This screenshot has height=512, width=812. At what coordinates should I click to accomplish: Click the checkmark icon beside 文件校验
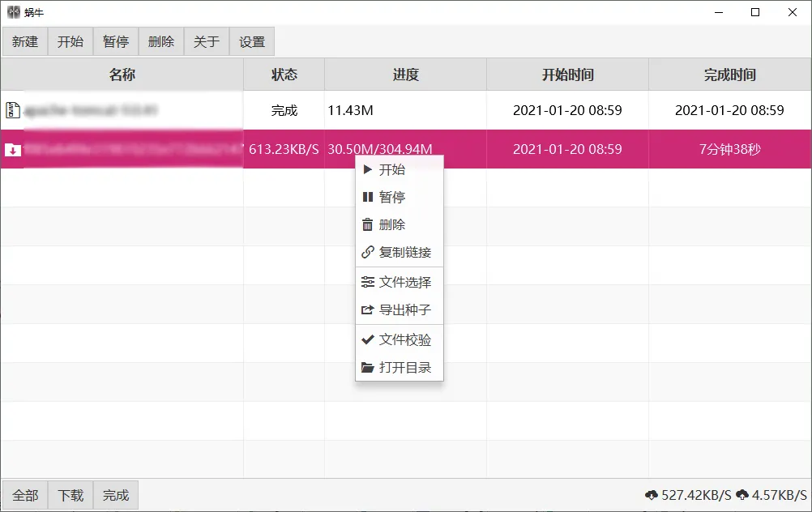368,339
